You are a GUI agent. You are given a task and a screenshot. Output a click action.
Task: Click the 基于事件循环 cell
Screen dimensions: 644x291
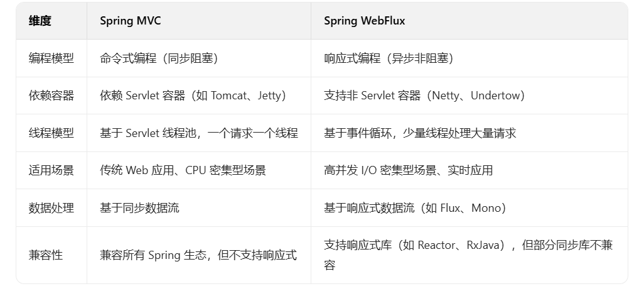click(420, 133)
